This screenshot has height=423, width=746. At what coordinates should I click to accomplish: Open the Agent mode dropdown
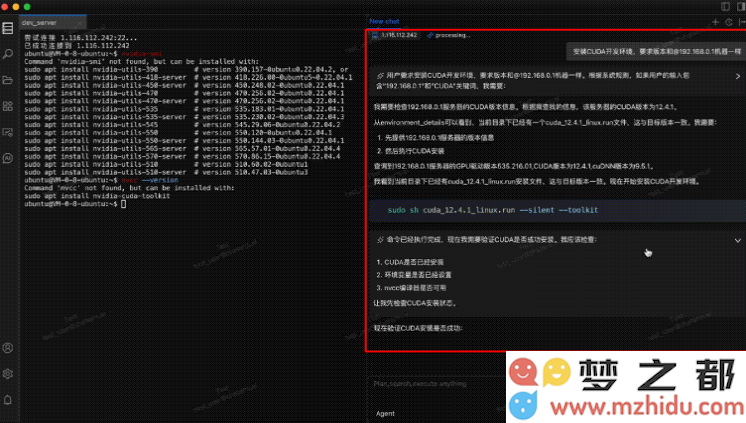pos(385,413)
